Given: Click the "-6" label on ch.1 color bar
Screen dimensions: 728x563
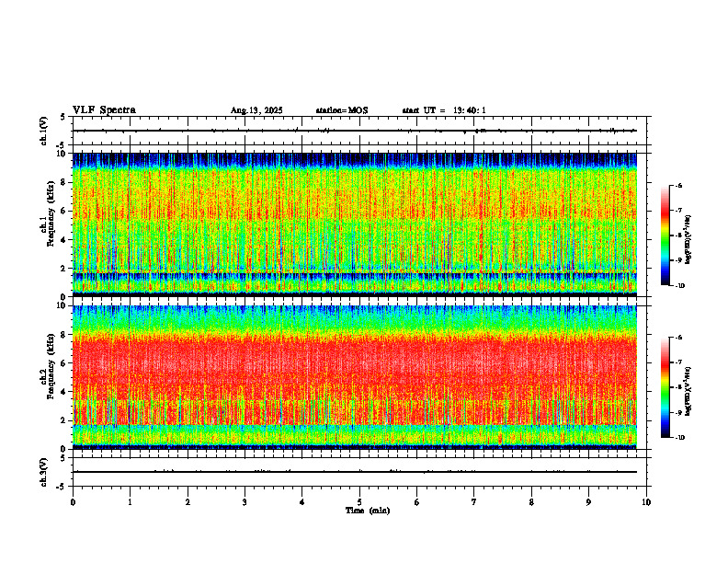Looking at the screenshot, I should tap(678, 186).
